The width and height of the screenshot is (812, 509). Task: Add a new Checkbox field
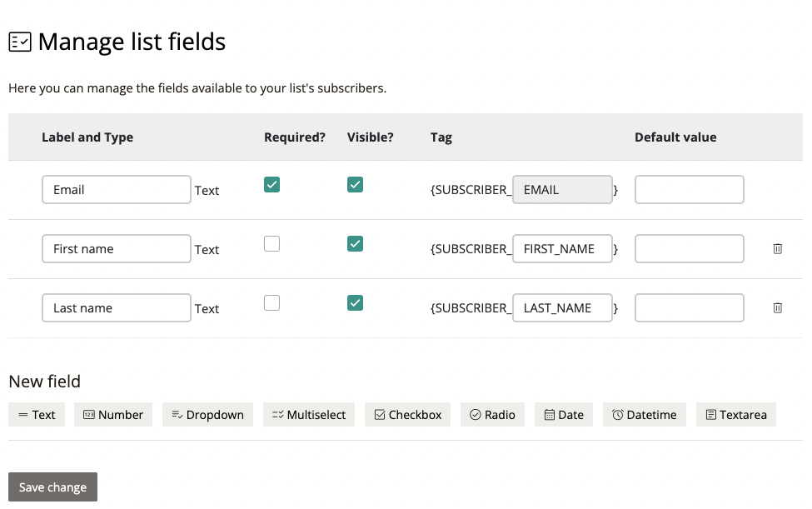[408, 415]
